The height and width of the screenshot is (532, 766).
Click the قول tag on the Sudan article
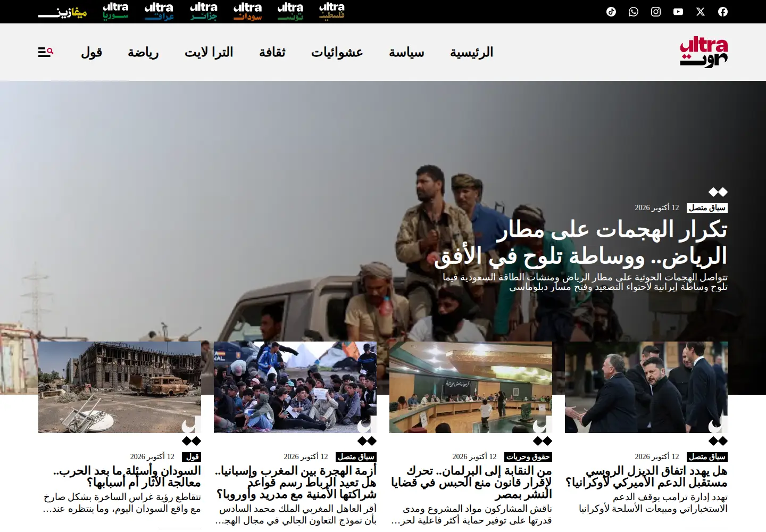tap(191, 457)
